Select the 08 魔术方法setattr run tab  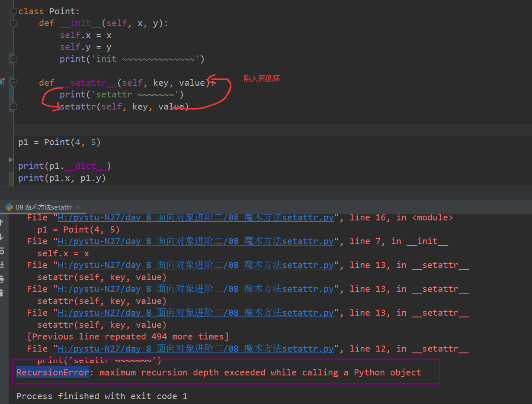point(43,207)
